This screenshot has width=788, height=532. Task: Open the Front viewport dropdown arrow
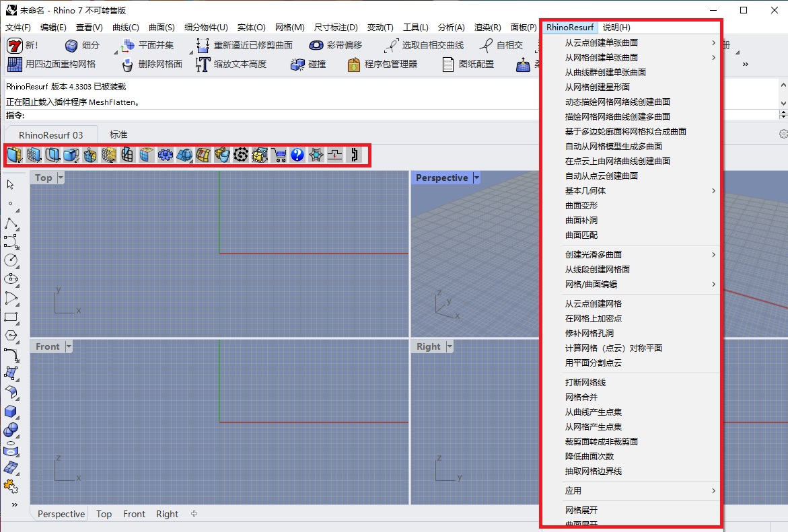click(x=69, y=346)
